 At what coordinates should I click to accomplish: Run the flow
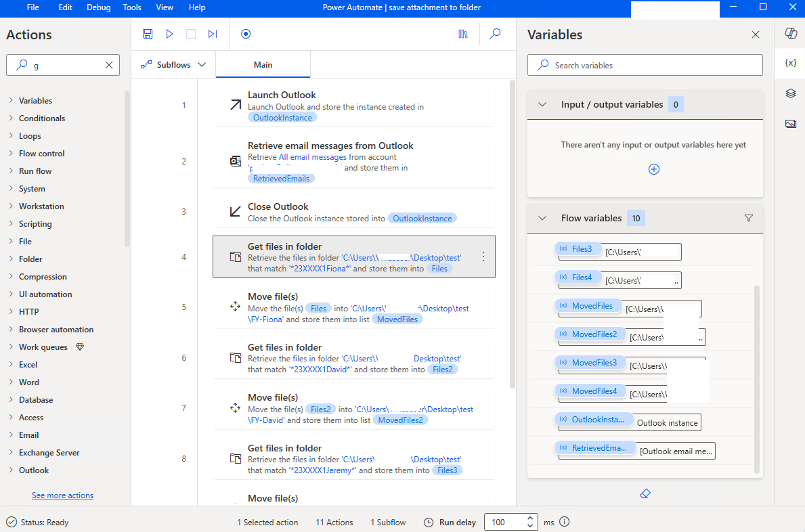point(169,33)
